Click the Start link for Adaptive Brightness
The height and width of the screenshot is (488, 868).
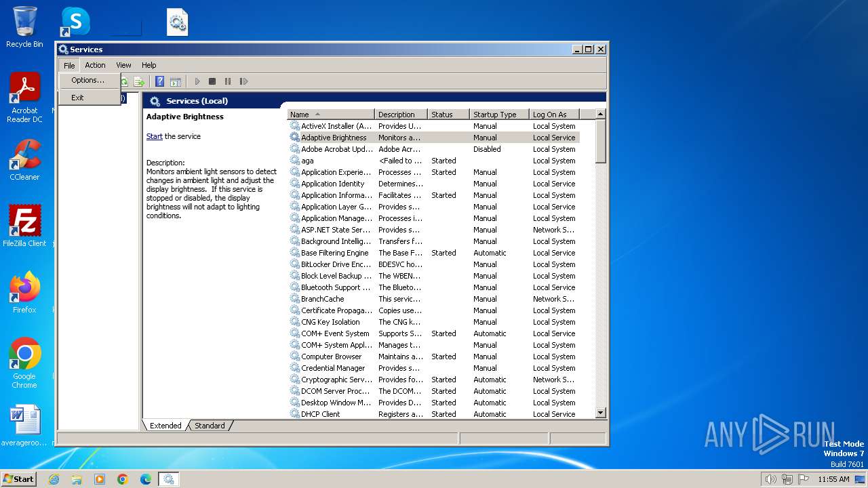(x=154, y=136)
